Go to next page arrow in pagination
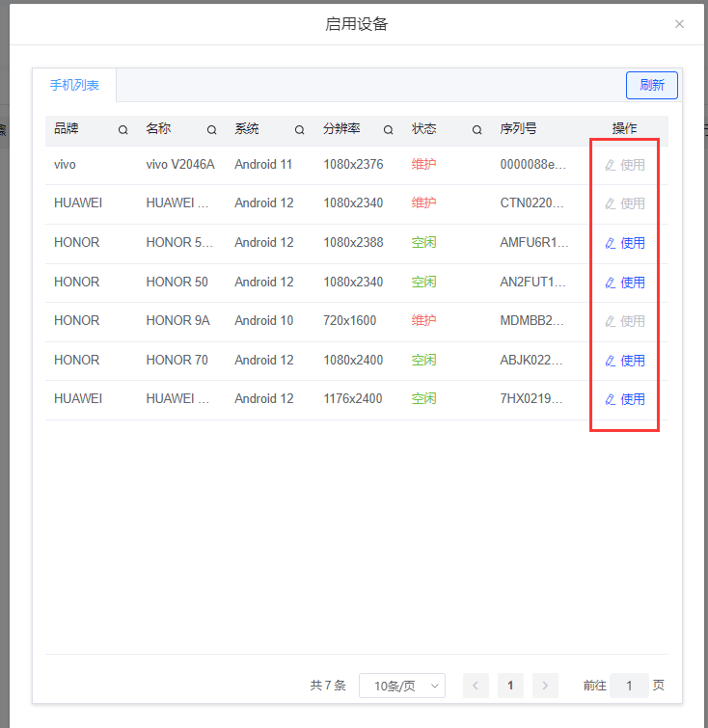This screenshot has width=708, height=728. (545, 686)
